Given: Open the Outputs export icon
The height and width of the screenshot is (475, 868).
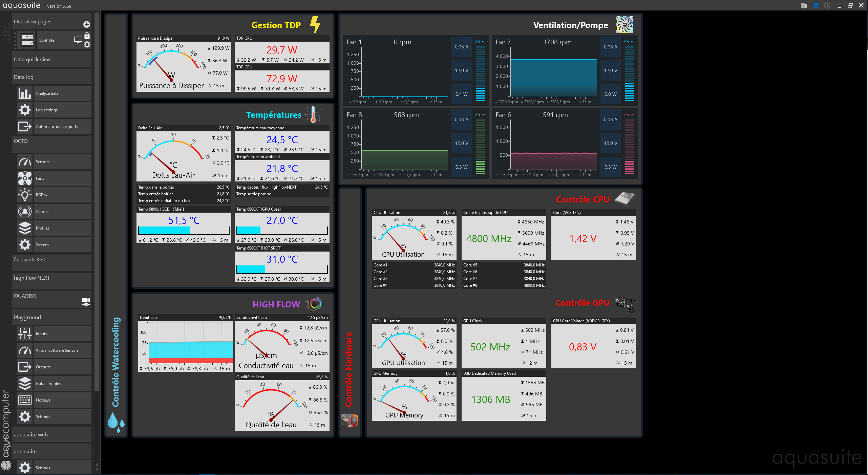Looking at the screenshot, I should (25, 367).
